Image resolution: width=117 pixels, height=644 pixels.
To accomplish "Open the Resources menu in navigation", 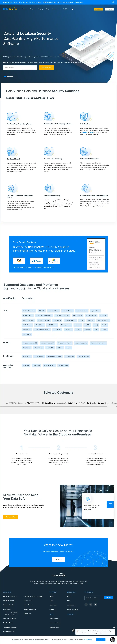I will [54, 9].
